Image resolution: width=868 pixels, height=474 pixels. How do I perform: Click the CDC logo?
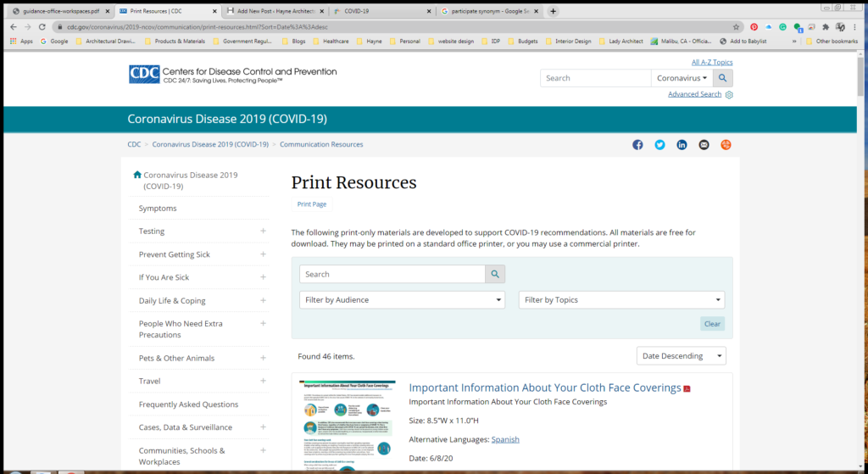tap(144, 75)
